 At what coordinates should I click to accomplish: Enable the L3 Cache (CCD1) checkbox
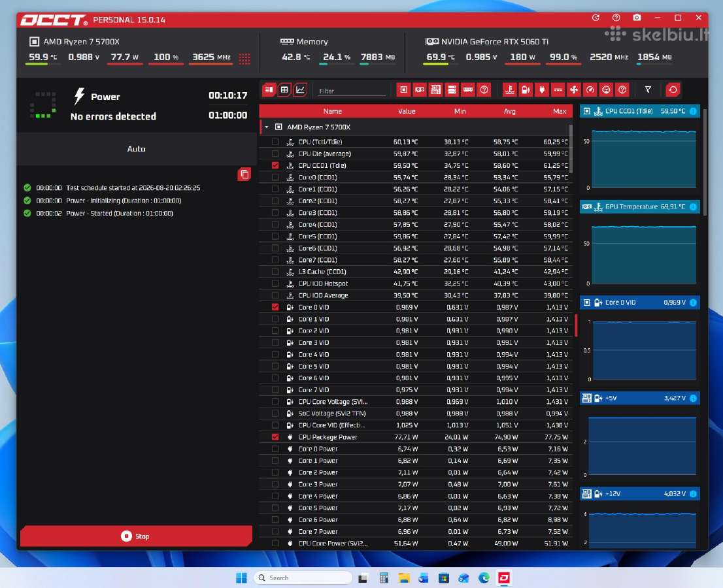275,272
